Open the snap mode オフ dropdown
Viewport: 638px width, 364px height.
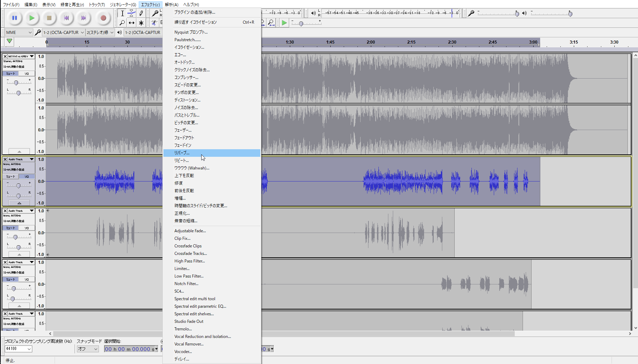[x=88, y=349]
